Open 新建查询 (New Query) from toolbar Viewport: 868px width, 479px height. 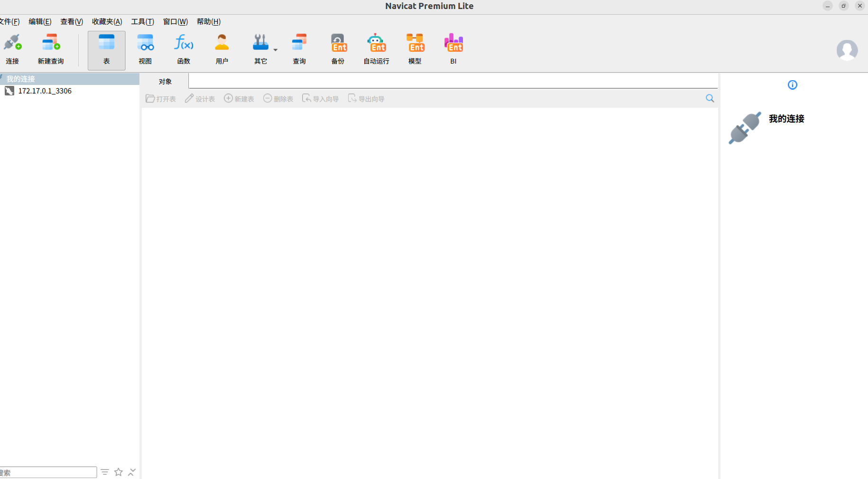[x=51, y=49]
